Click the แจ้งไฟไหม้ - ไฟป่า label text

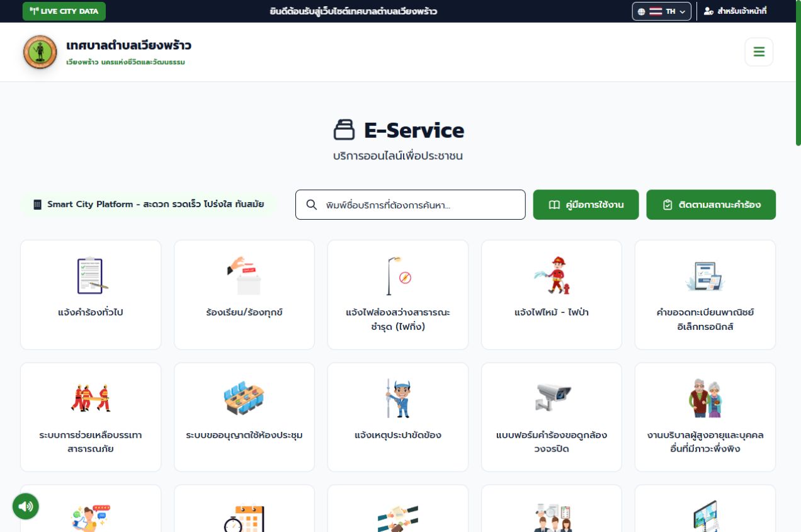tap(552, 312)
